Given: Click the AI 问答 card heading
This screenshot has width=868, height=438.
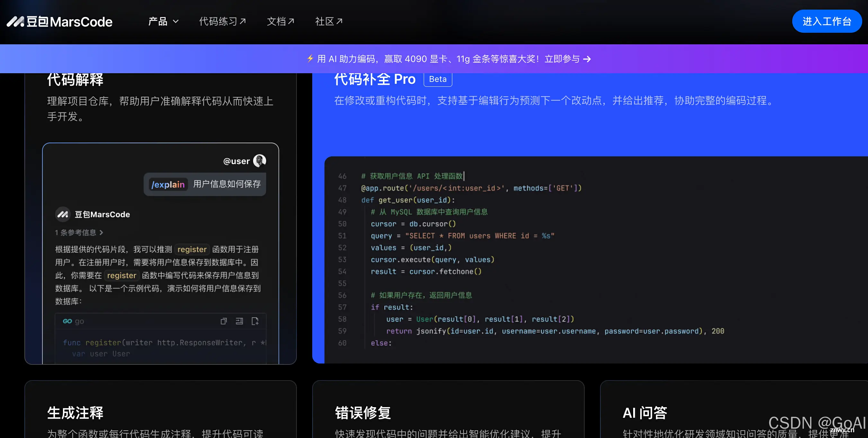Looking at the screenshot, I should point(645,413).
